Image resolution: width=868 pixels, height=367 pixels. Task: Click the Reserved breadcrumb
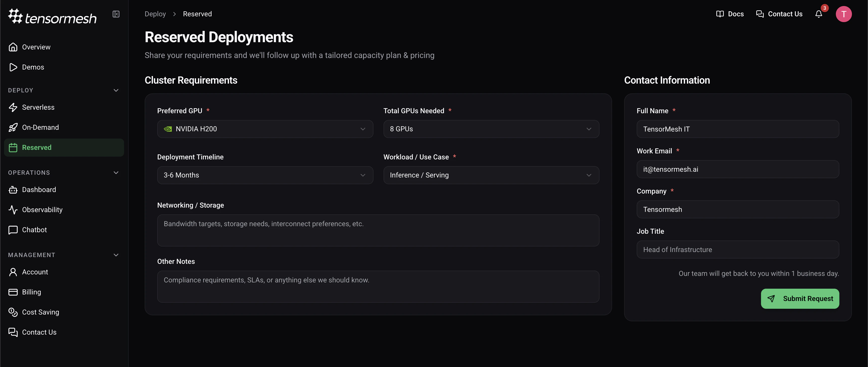click(x=197, y=14)
